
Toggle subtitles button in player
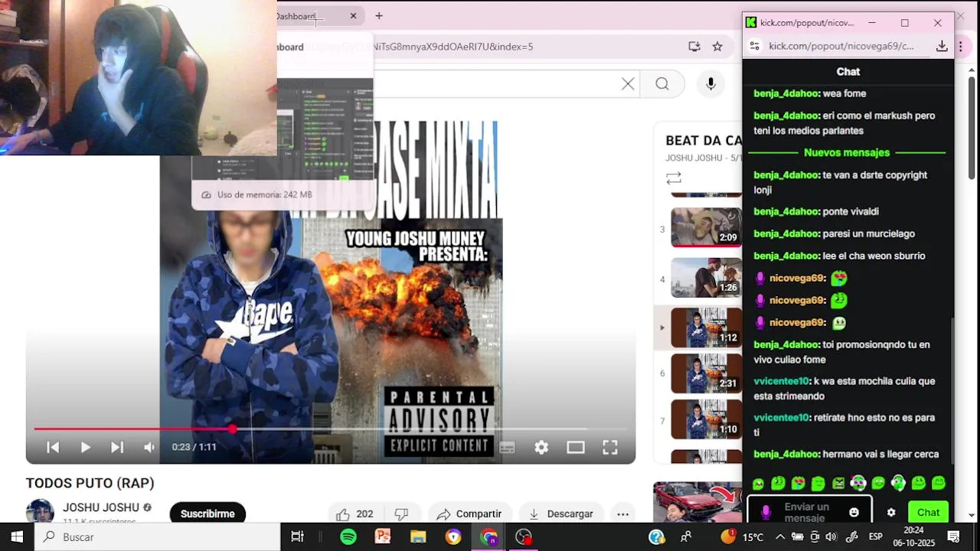(x=507, y=448)
